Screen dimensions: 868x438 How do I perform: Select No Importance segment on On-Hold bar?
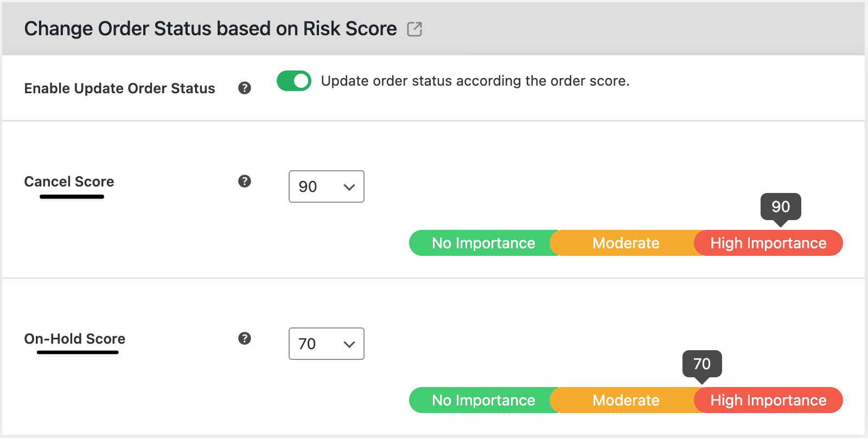click(x=483, y=400)
